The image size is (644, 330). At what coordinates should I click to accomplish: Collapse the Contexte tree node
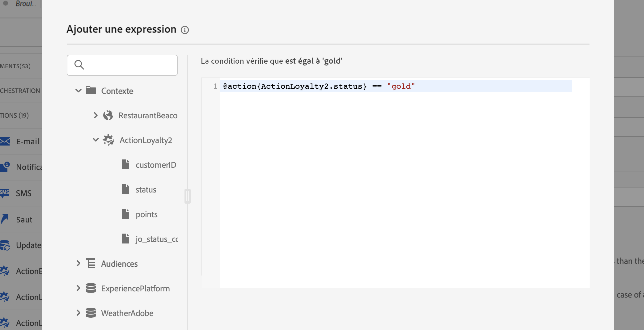[x=78, y=91]
